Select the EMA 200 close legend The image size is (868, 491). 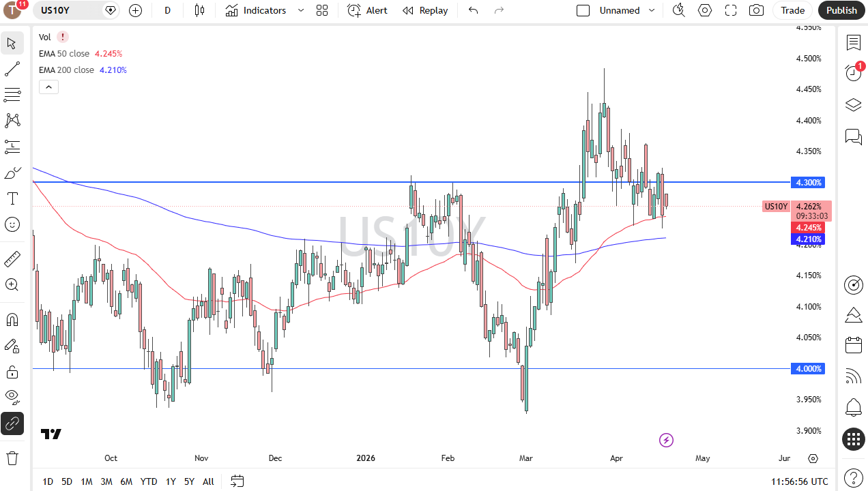click(66, 70)
